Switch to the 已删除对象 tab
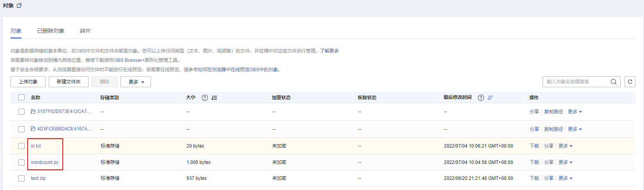The width and height of the screenshot is (644, 190). coord(51,31)
